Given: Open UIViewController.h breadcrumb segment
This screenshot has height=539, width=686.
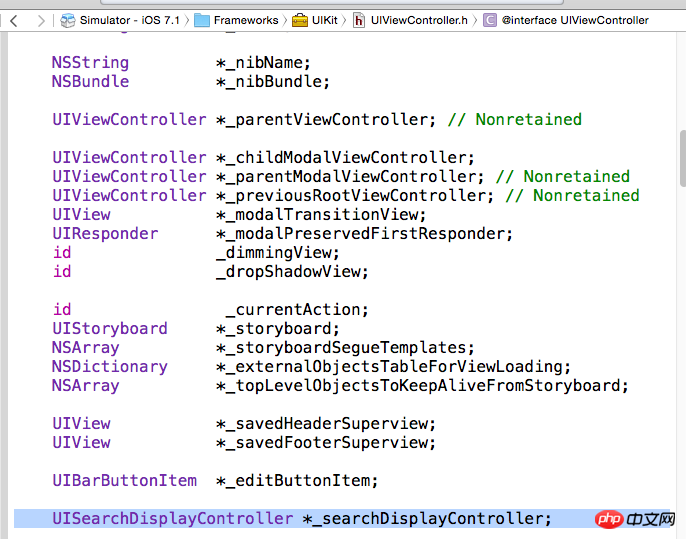Looking at the screenshot, I should point(419,21).
